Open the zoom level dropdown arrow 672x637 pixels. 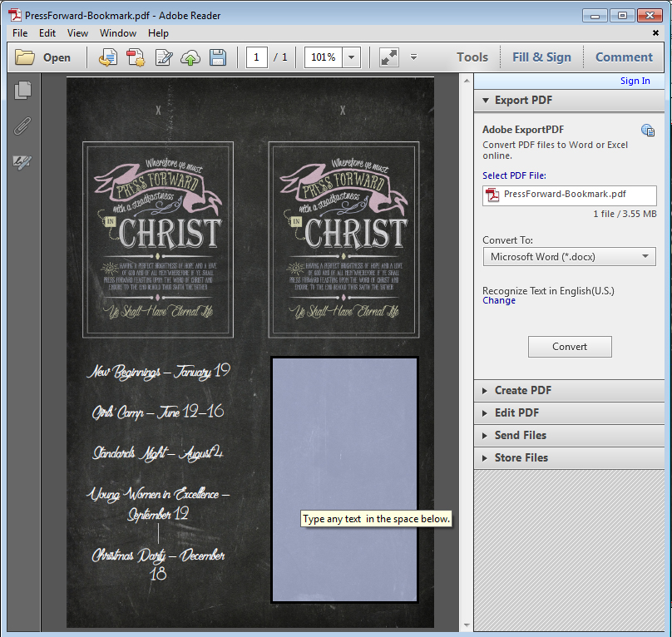coord(352,57)
